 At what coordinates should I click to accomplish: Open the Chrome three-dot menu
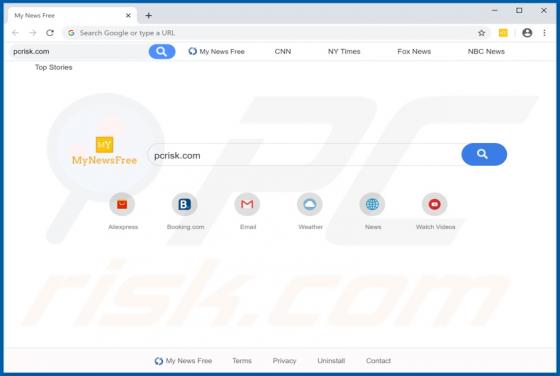[x=544, y=33]
